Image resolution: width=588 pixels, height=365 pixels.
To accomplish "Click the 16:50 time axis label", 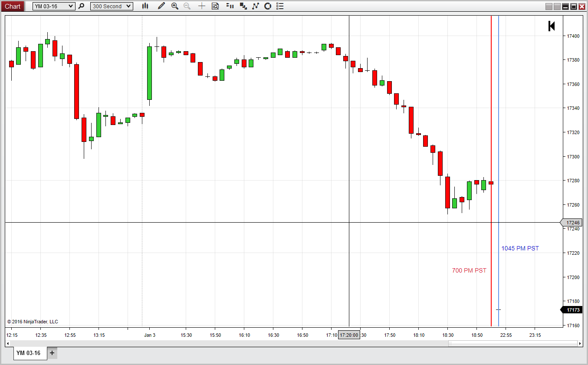I will coord(302,335).
